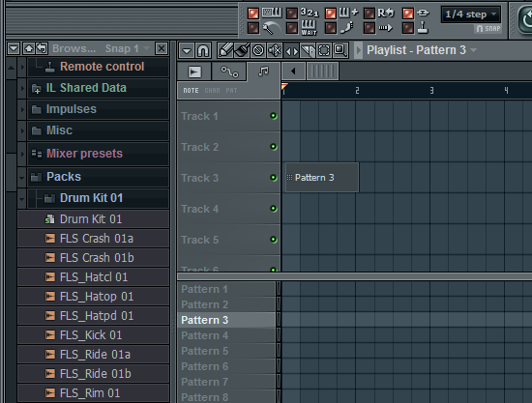
Task: Click the Track 4 label
Action: (x=199, y=209)
